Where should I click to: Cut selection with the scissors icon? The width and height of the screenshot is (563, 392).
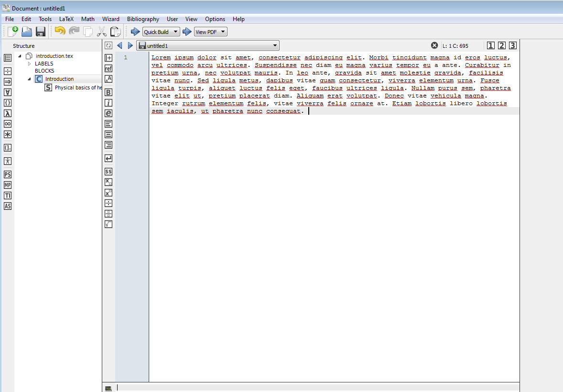click(102, 32)
